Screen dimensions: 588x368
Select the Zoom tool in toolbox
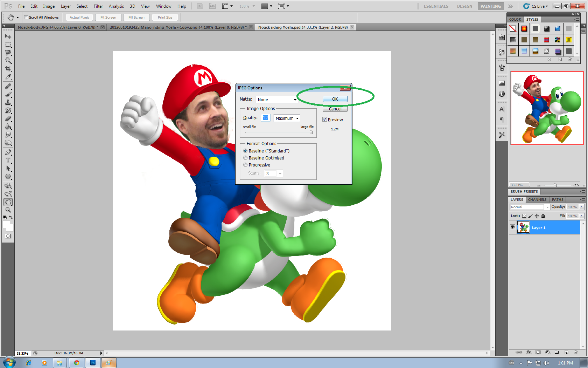coord(8,210)
